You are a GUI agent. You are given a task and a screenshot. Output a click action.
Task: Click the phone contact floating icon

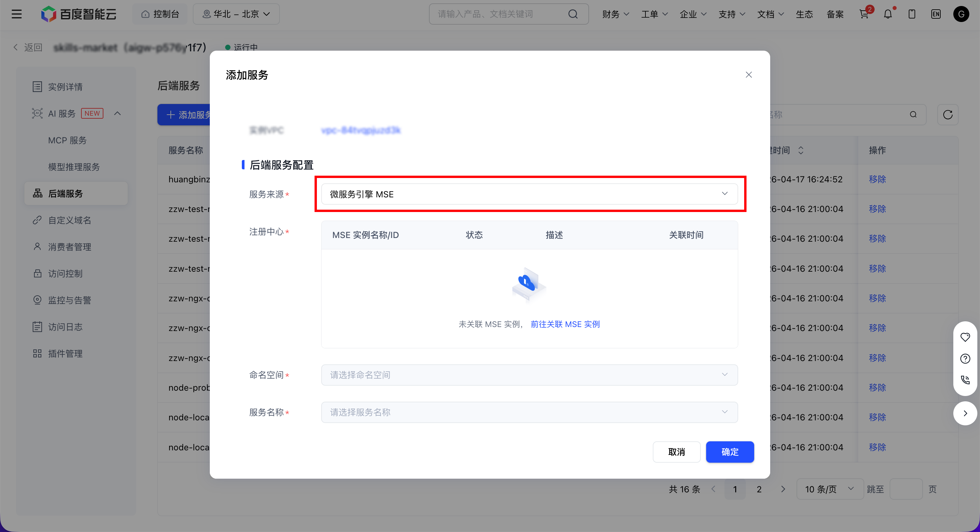pos(965,380)
